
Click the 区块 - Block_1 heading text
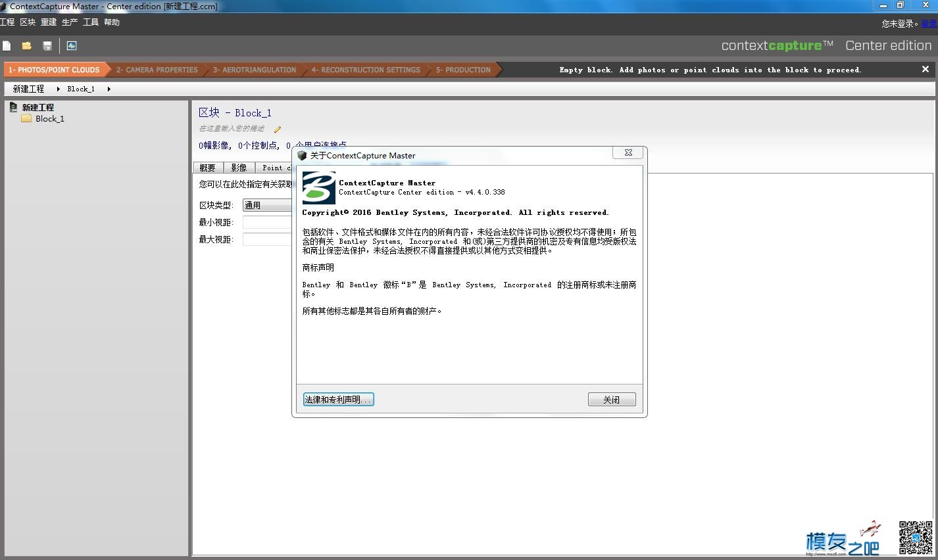click(235, 112)
